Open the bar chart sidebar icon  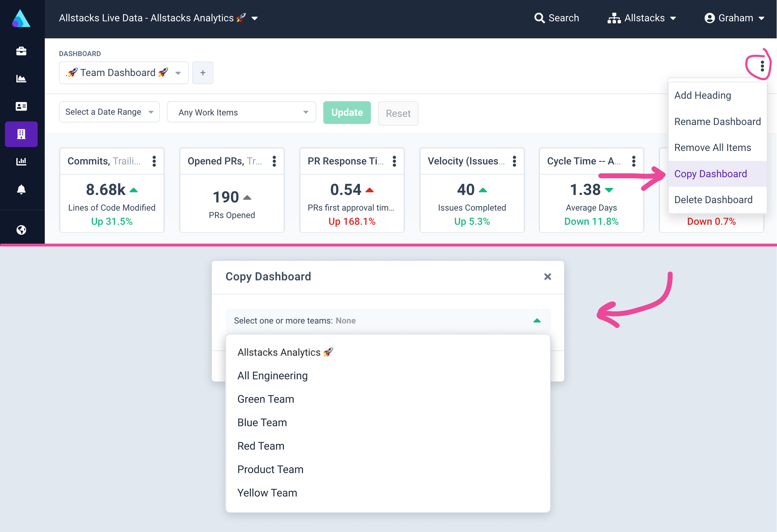click(x=21, y=162)
